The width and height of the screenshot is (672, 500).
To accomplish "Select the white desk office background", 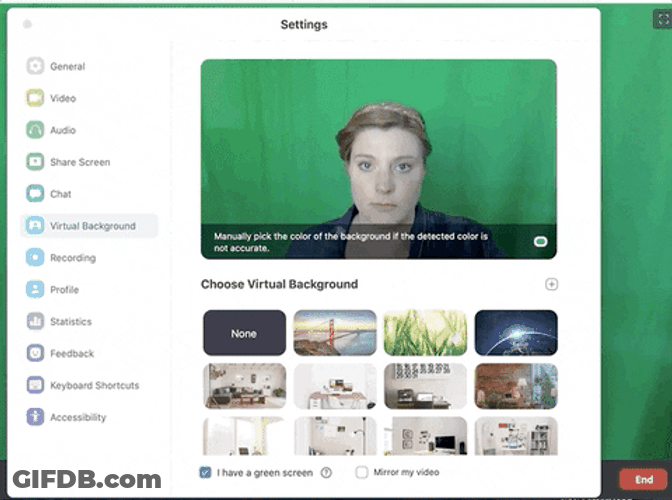I will click(335, 386).
